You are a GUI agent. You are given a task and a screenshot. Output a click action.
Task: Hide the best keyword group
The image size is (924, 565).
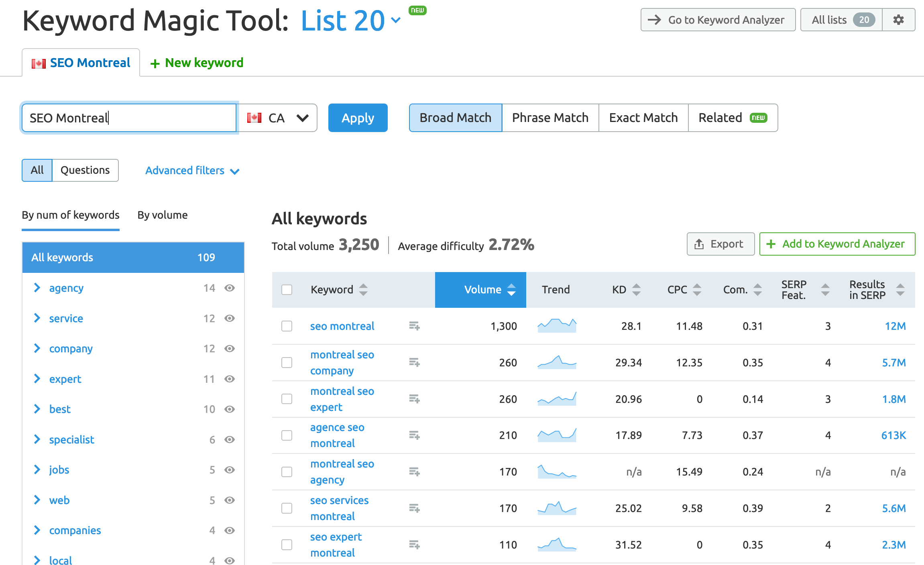230,409
